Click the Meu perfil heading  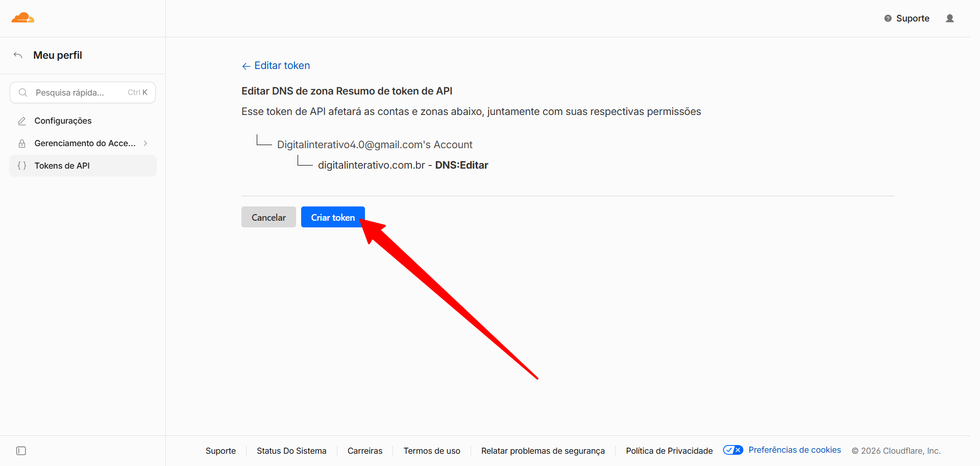pos(58,55)
